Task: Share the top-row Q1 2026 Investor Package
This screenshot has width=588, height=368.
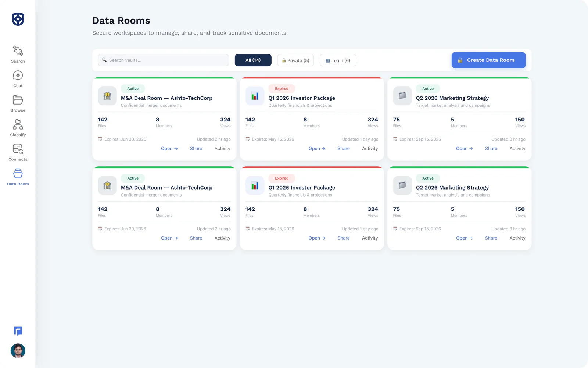Action: (344, 149)
